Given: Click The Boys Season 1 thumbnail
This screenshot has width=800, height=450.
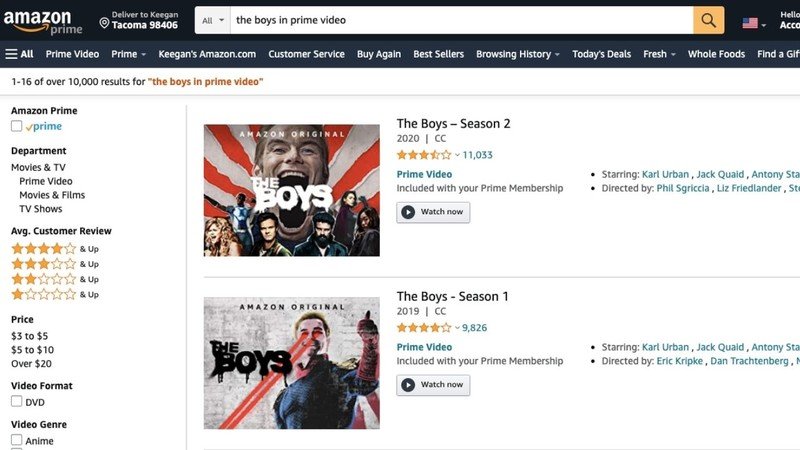Looking at the screenshot, I should coord(291,363).
